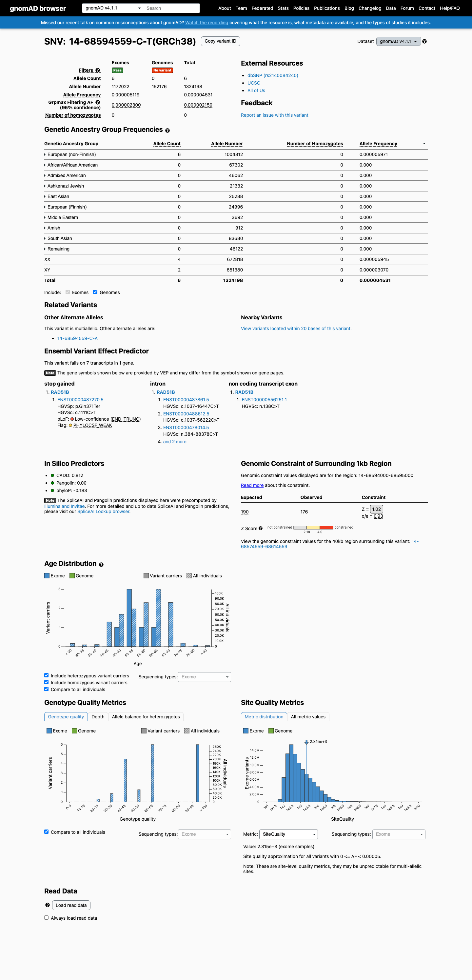
Task: Expand the Middle Eastern ancestry row
Action: click(61, 218)
